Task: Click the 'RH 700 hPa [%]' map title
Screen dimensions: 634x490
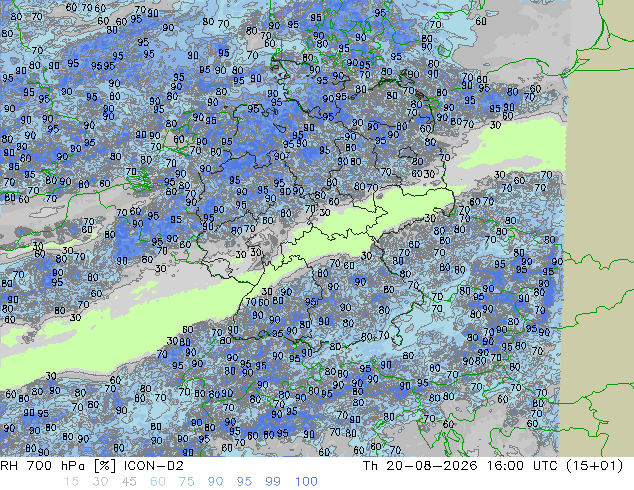Action: pyautogui.click(x=59, y=466)
